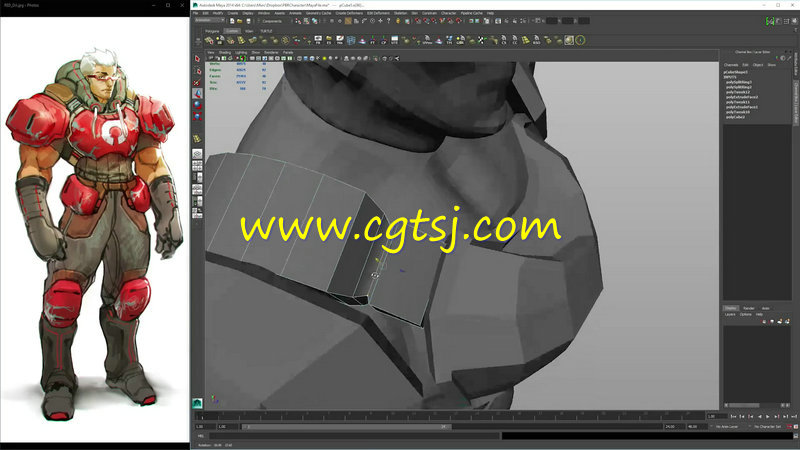Choose the four view layout icon
The height and width of the screenshot is (450, 800).
(197, 166)
